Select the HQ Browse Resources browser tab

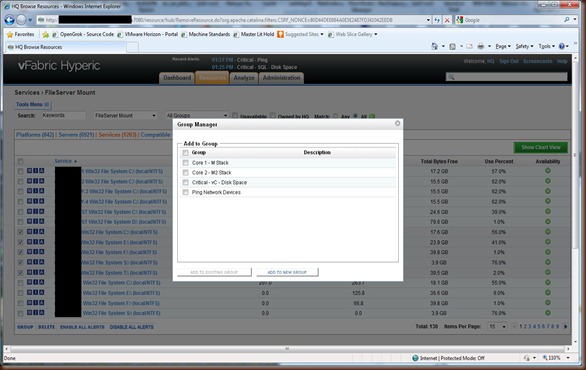coord(65,47)
